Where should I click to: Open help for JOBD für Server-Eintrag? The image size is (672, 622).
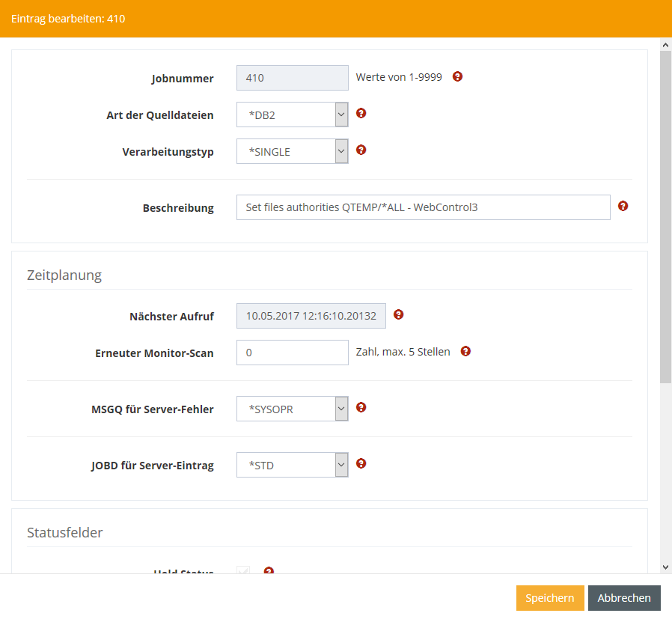(x=361, y=463)
